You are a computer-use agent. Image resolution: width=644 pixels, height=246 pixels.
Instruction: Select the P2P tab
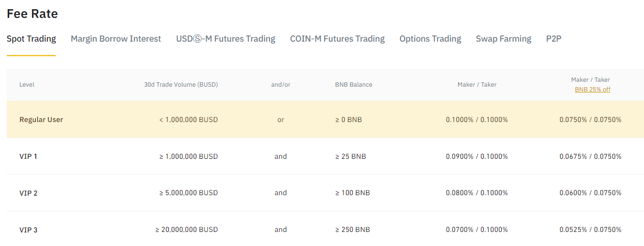coord(554,39)
